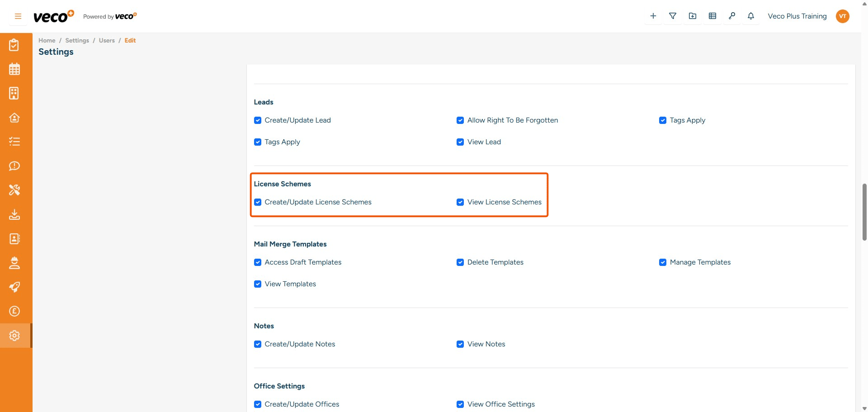This screenshot has height=412, width=868.
Task: Toggle the Manage Templates checkbox
Action: tap(663, 262)
